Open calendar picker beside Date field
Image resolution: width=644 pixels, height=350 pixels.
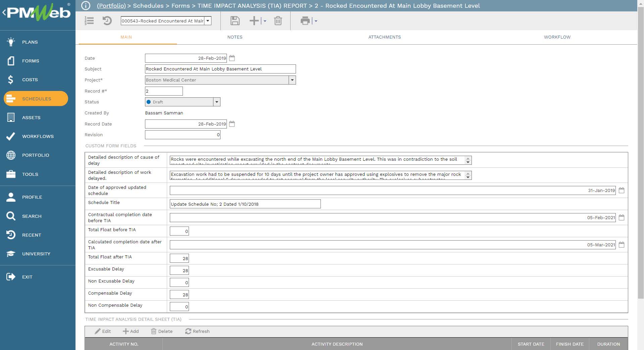[232, 58]
